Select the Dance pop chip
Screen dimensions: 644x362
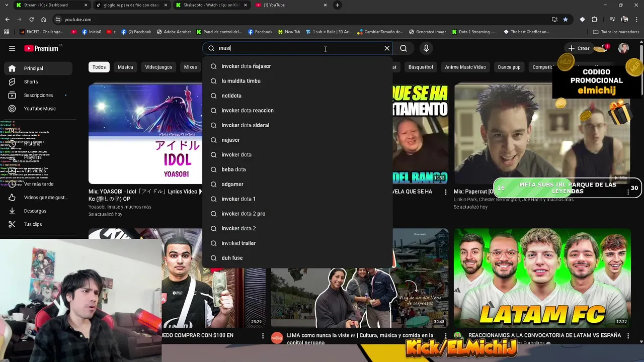point(509,67)
